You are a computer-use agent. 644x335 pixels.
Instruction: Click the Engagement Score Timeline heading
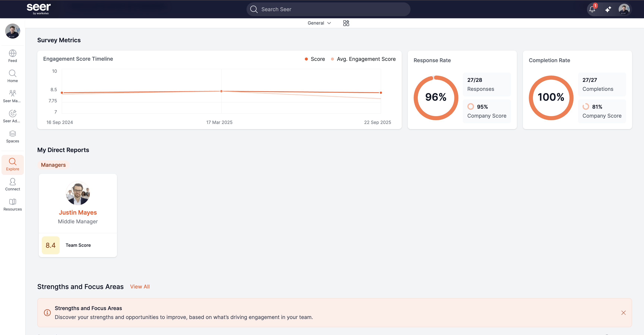(x=78, y=59)
